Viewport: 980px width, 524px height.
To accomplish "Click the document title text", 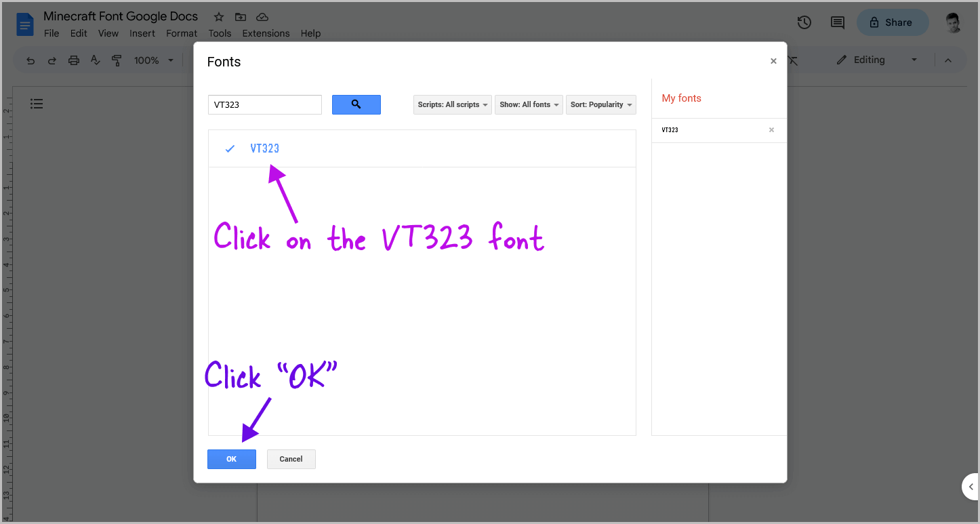I will pos(121,16).
